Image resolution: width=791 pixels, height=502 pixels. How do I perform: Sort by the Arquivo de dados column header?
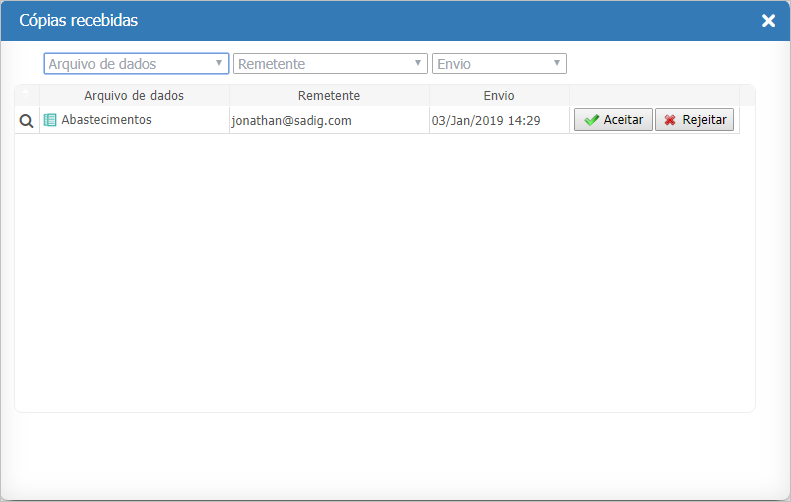pyautogui.click(x=134, y=96)
